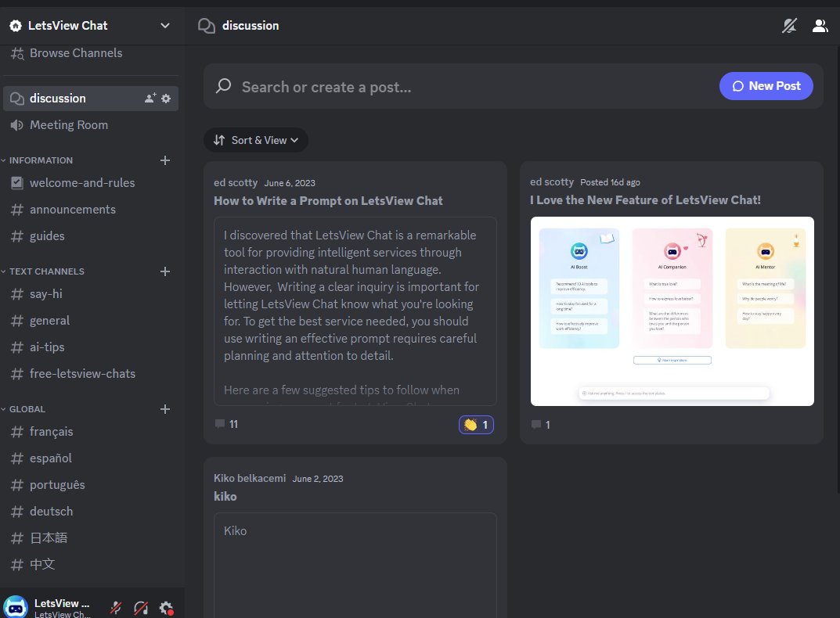Open the ai-tips channel
The width and height of the screenshot is (840, 618).
[x=91, y=347]
